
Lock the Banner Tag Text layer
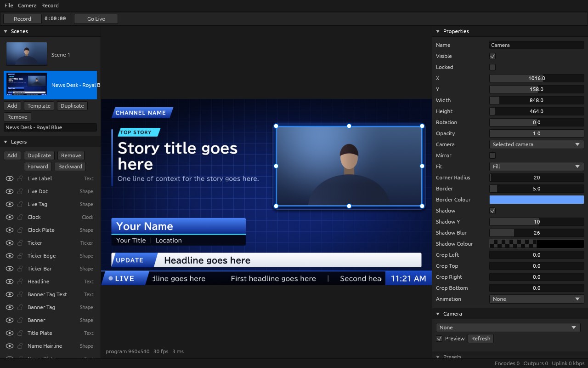click(x=20, y=294)
